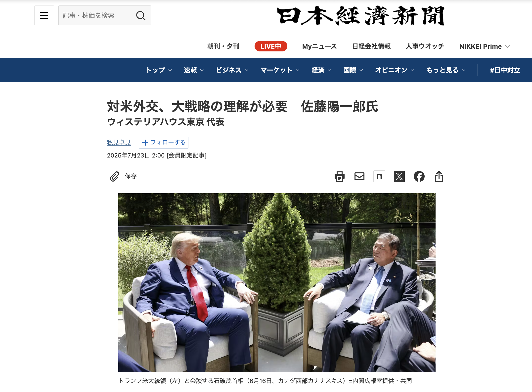The image size is (532, 392).
Task: Toggle follow with フォローする button
Action: (x=164, y=142)
